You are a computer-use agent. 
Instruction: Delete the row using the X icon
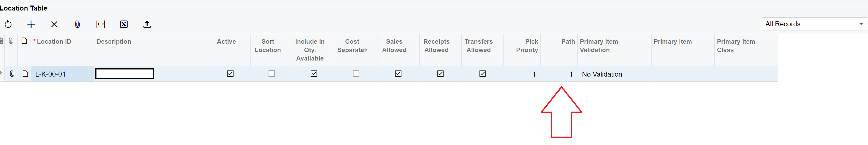54,24
